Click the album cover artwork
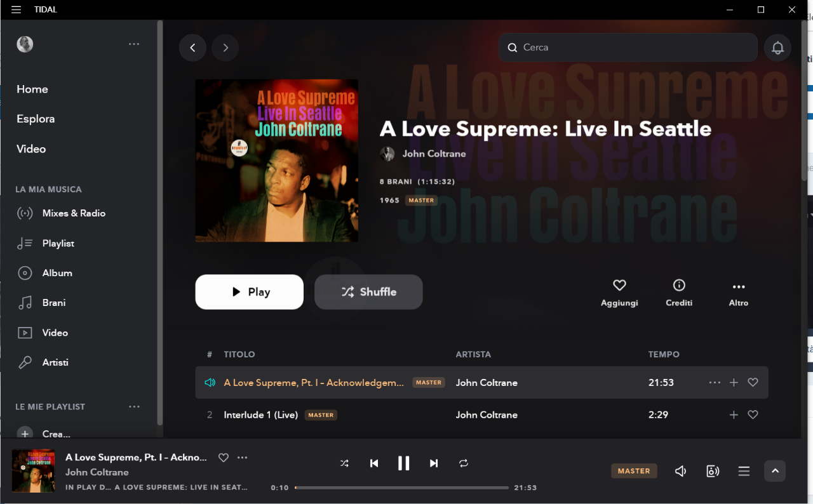 [x=276, y=161]
